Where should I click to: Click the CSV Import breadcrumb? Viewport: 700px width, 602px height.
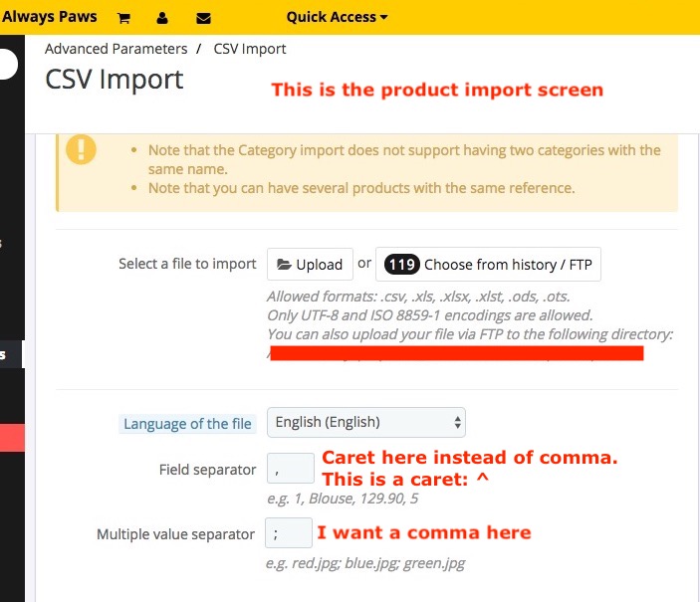click(x=250, y=49)
